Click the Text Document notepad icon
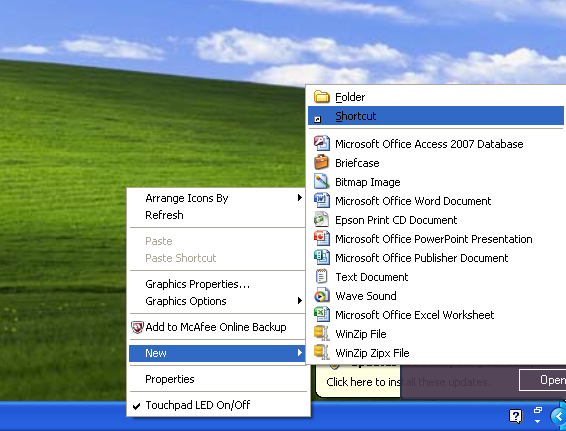 tap(321, 277)
